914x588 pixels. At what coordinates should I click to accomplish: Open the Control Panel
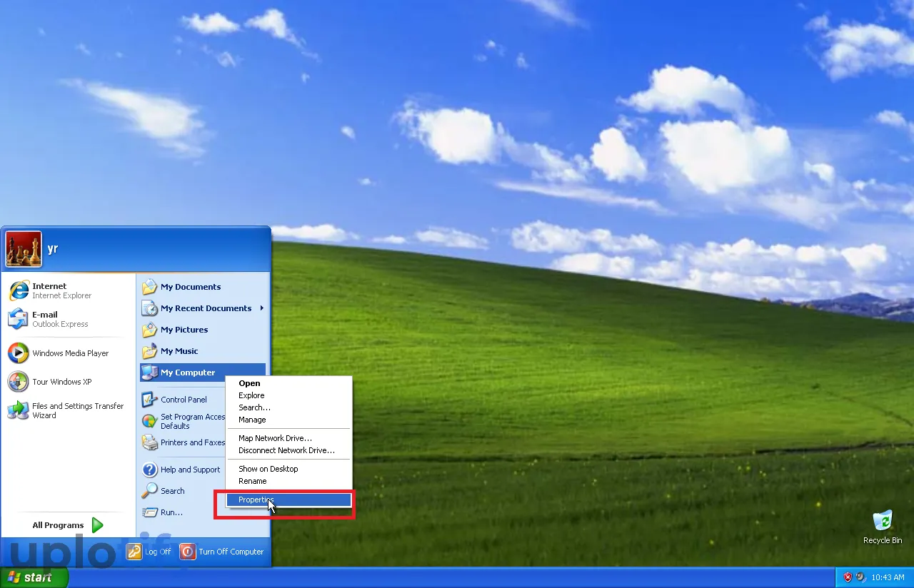[x=183, y=400]
